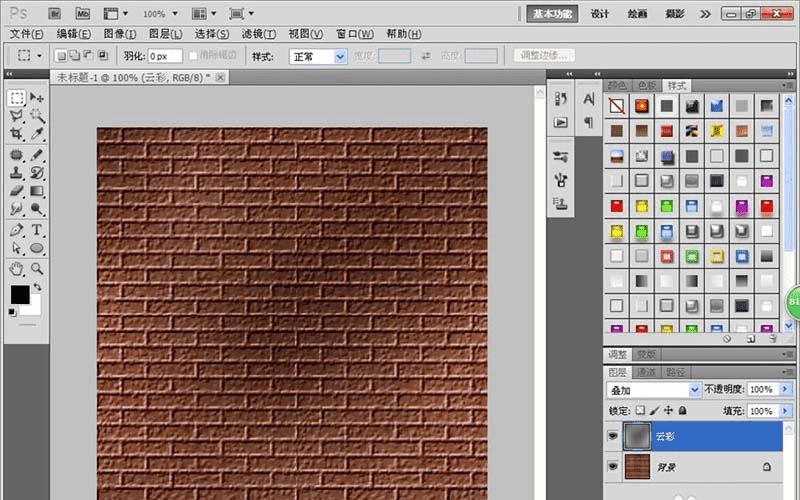Select the Hand tool
The image size is (800, 500).
click(17, 268)
